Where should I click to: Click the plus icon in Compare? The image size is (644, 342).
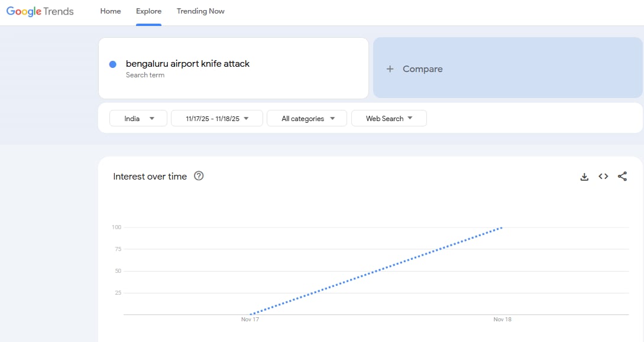390,69
